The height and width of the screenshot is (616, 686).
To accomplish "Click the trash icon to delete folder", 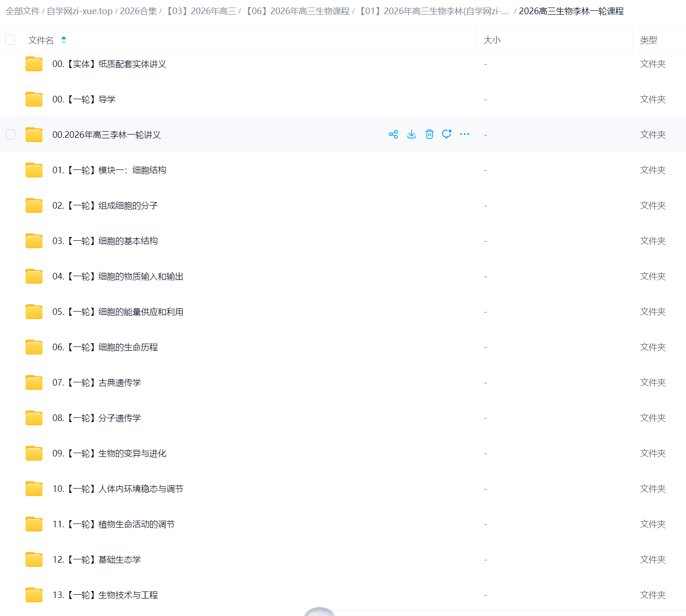I will click(429, 135).
